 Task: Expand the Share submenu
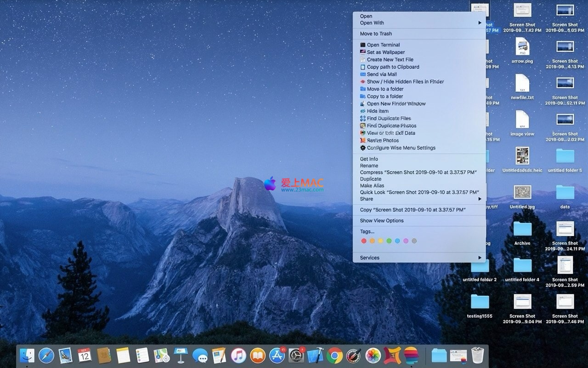point(480,199)
